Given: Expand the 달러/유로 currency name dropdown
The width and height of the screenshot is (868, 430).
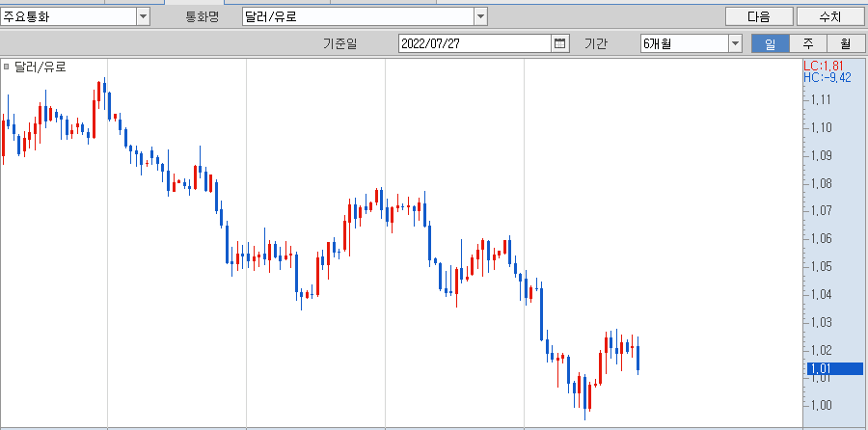Looking at the screenshot, I should tap(480, 16).
